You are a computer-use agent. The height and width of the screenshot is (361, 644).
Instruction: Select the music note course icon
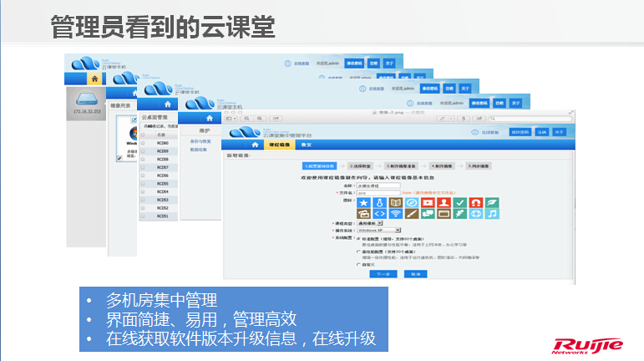point(492,214)
